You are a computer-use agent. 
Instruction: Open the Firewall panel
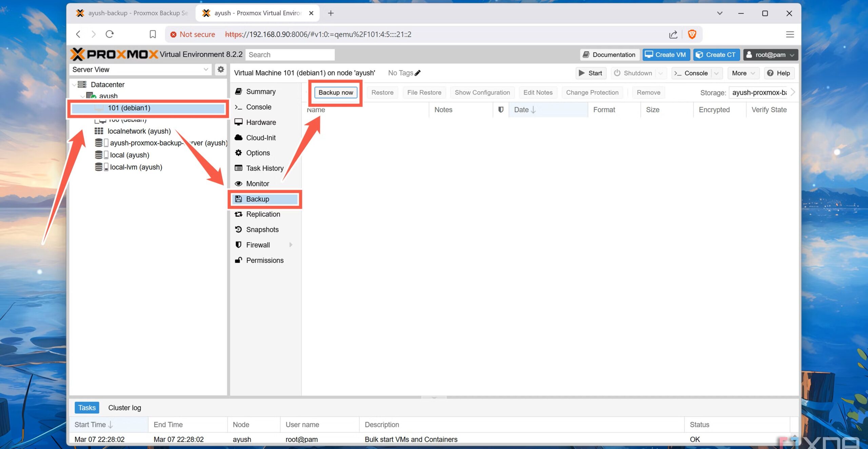[x=258, y=245]
